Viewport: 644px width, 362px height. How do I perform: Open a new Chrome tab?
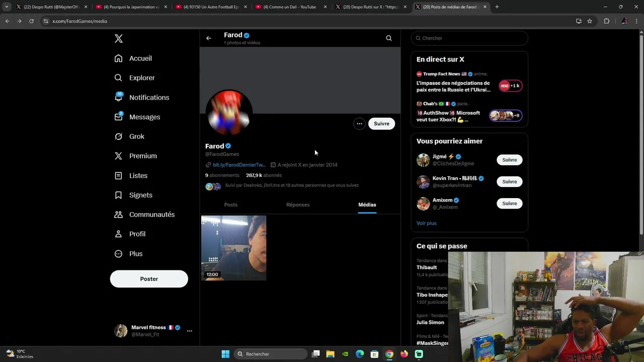tap(497, 7)
